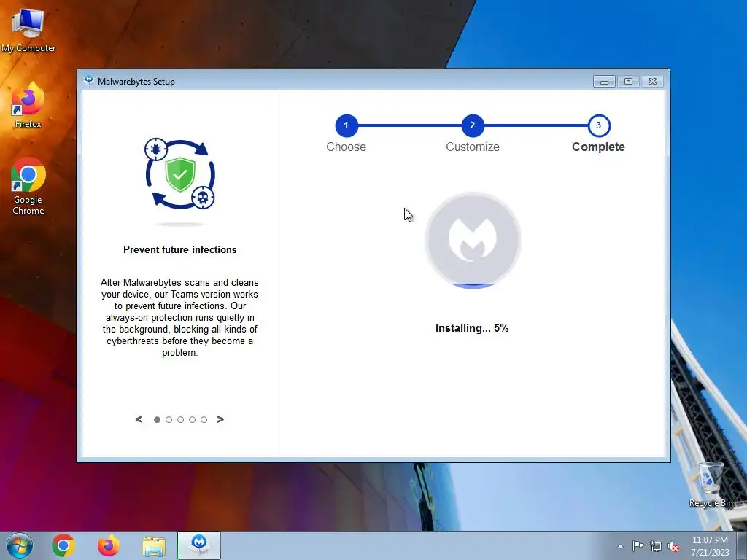The height and width of the screenshot is (560, 747).
Task: Launch Chrome from the taskbar
Action: click(63, 545)
